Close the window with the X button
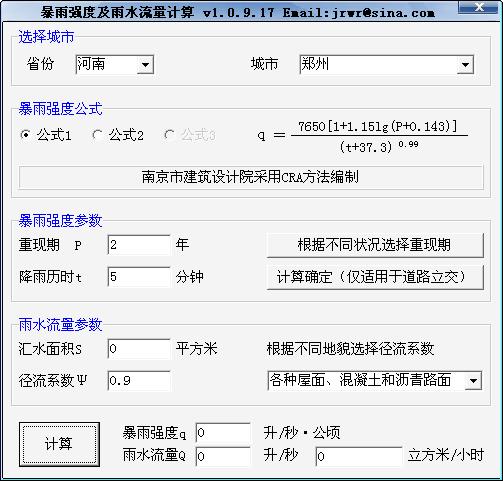The image size is (503, 481). pyautogui.click(x=479, y=7)
